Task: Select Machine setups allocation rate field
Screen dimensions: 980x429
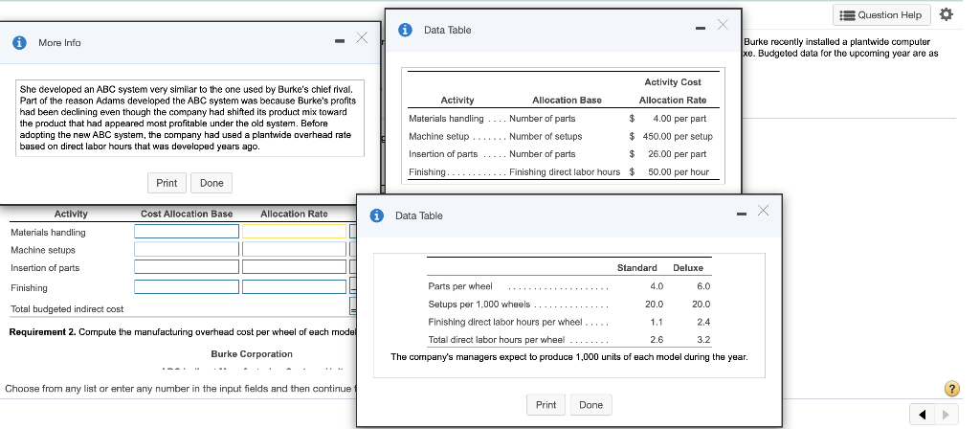Action: click(x=295, y=249)
